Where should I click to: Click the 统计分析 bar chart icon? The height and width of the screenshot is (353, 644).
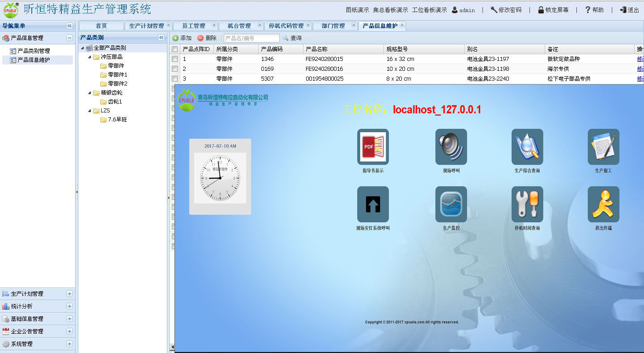pyautogui.click(x=6, y=306)
